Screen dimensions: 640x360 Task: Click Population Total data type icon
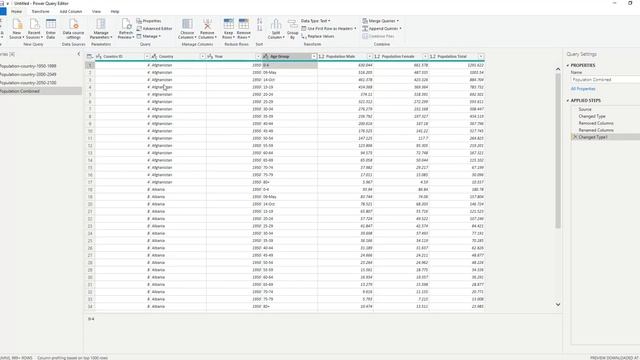[x=433, y=56]
